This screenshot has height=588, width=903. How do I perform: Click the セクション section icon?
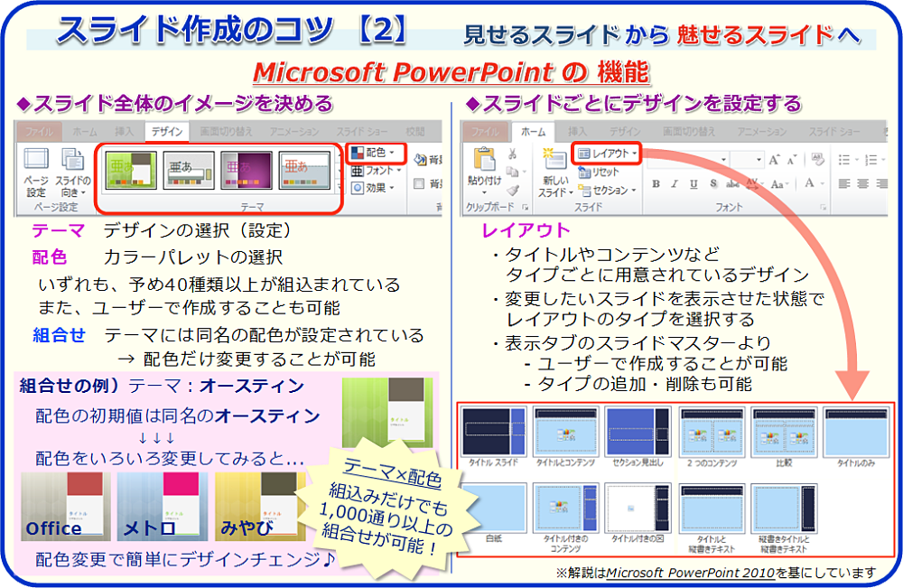point(584,190)
